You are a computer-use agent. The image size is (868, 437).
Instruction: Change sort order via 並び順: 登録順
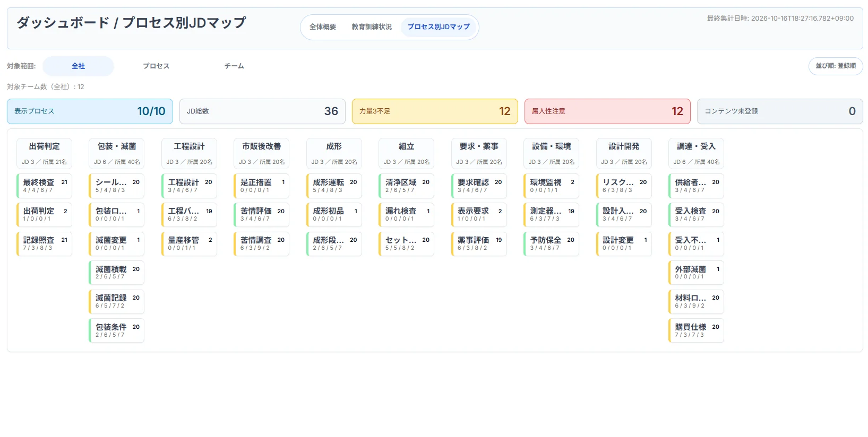tap(836, 66)
